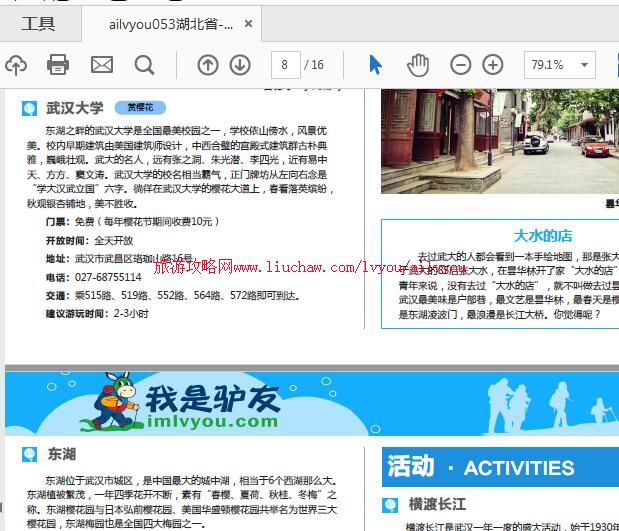Go to next page arrow
This screenshot has height=531, width=619.
click(240, 65)
